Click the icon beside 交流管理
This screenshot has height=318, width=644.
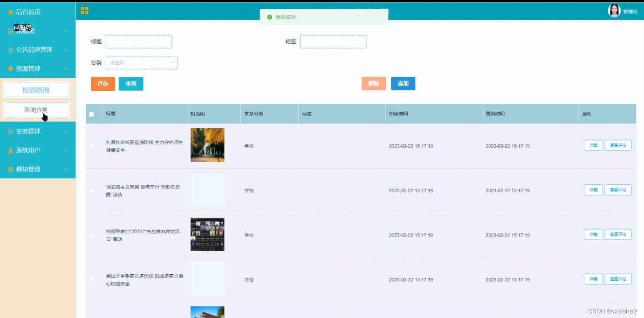pos(10,132)
